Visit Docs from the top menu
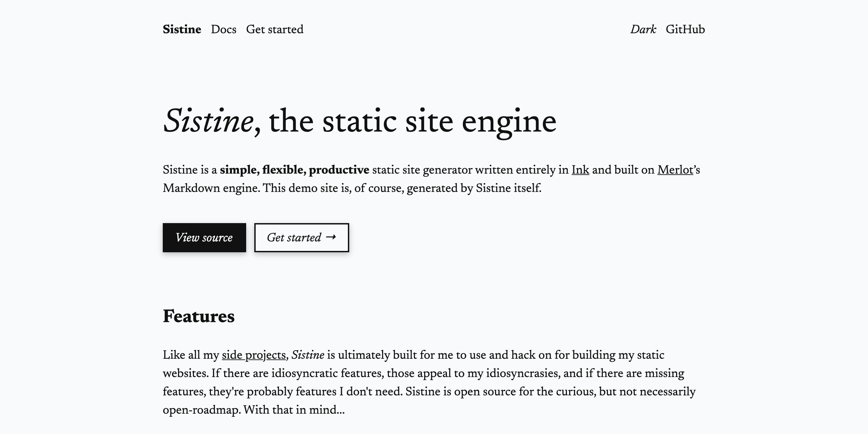This screenshot has width=868, height=434. pyautogui.click(x=223, y=29)
